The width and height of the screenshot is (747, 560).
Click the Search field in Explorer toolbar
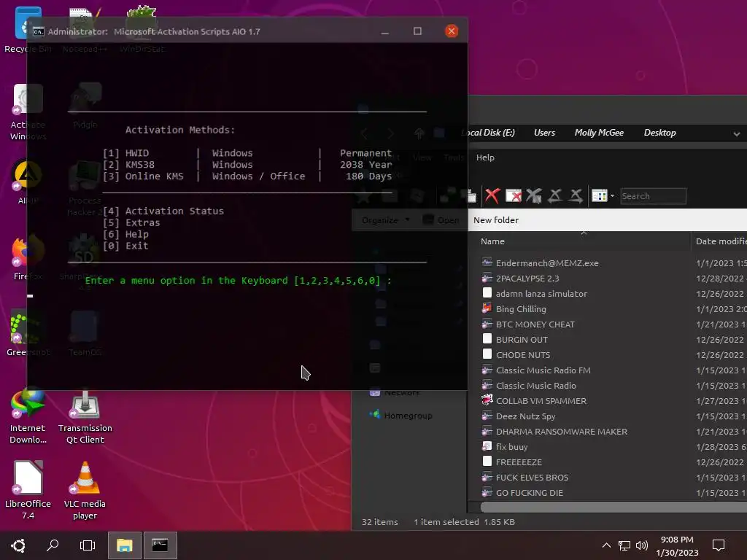(653, 196)
